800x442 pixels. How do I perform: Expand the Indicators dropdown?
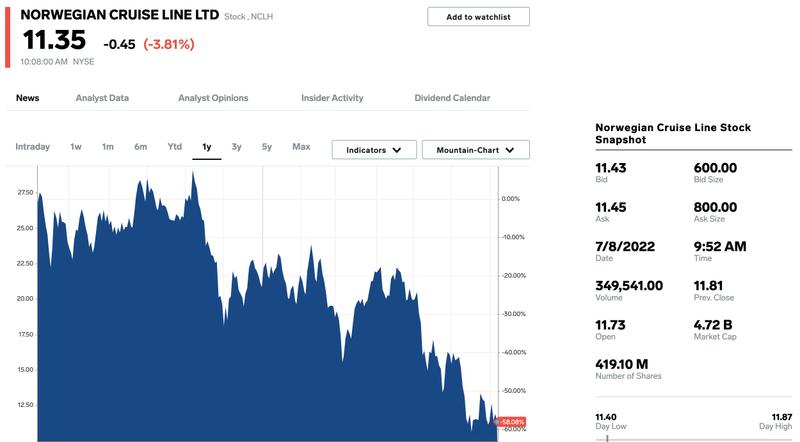click(x=374, y=150)
